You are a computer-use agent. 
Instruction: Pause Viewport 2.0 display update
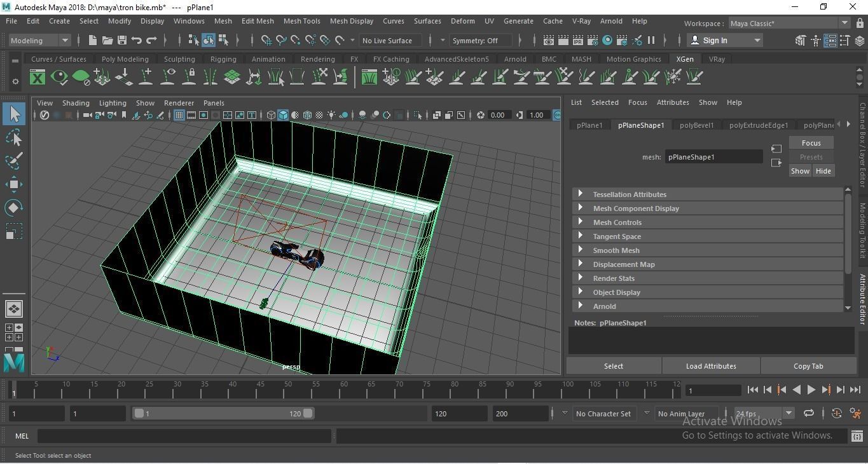[x=651, y=40]
